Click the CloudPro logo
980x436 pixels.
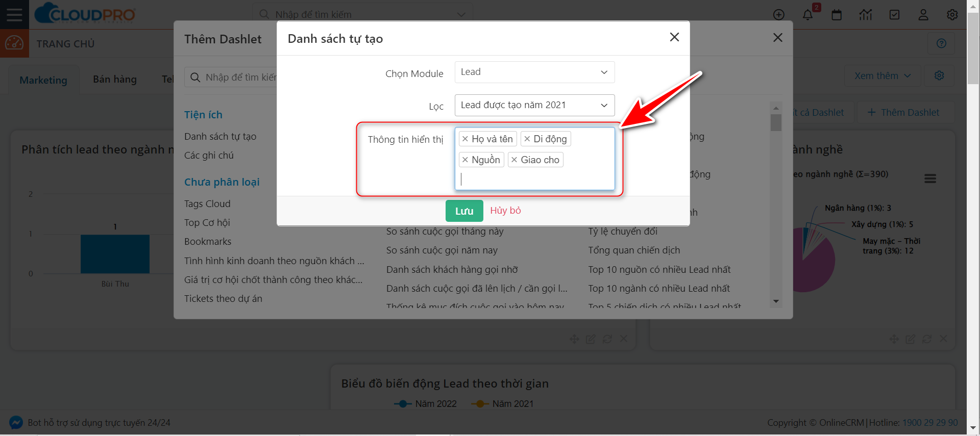(x=85, y=13)
